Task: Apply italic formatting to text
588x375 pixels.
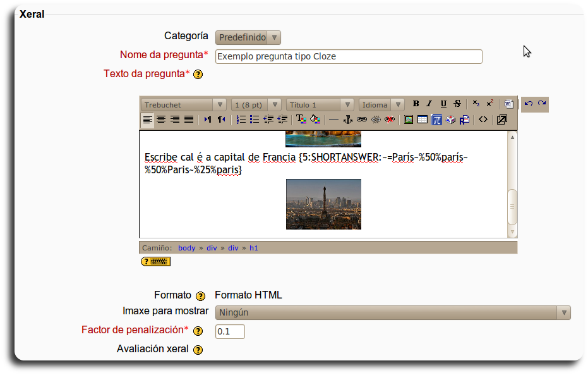Action: (429, 104)
